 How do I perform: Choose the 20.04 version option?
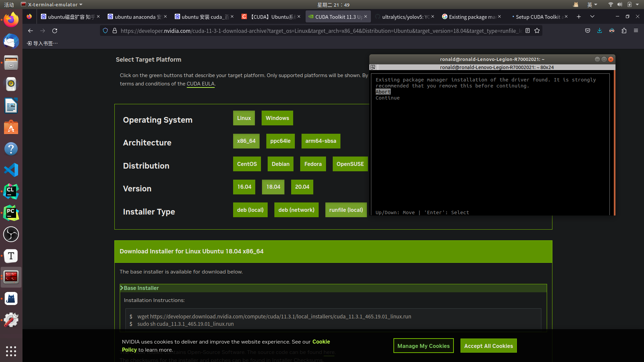tap(302, 187)
